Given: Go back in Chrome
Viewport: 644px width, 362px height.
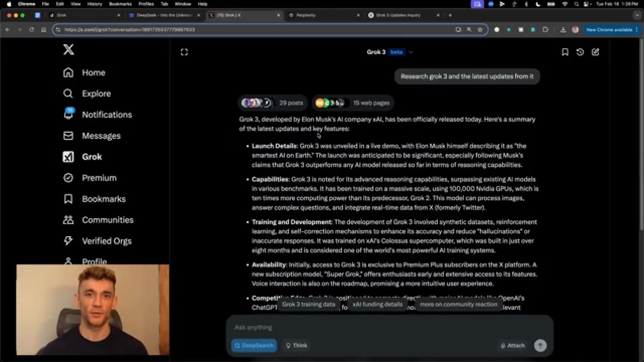Looking at the screenshot, I should [x=7, y=30].
